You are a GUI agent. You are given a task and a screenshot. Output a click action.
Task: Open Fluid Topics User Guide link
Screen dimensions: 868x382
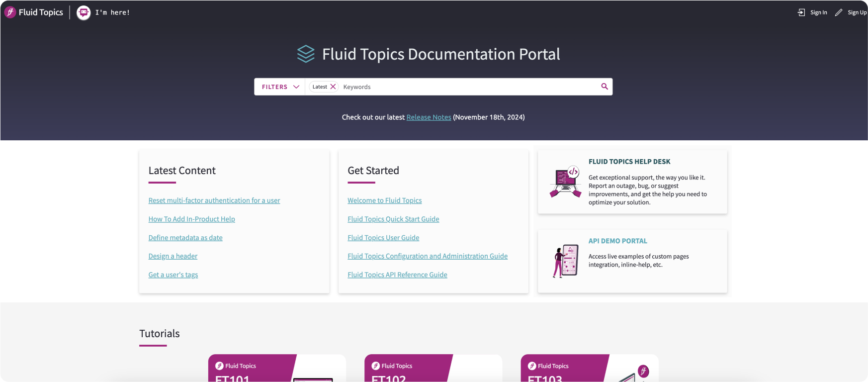pos(383,238)
